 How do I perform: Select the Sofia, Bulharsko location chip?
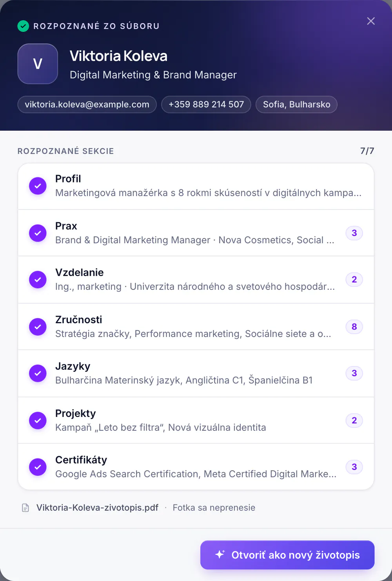point(296,104)
